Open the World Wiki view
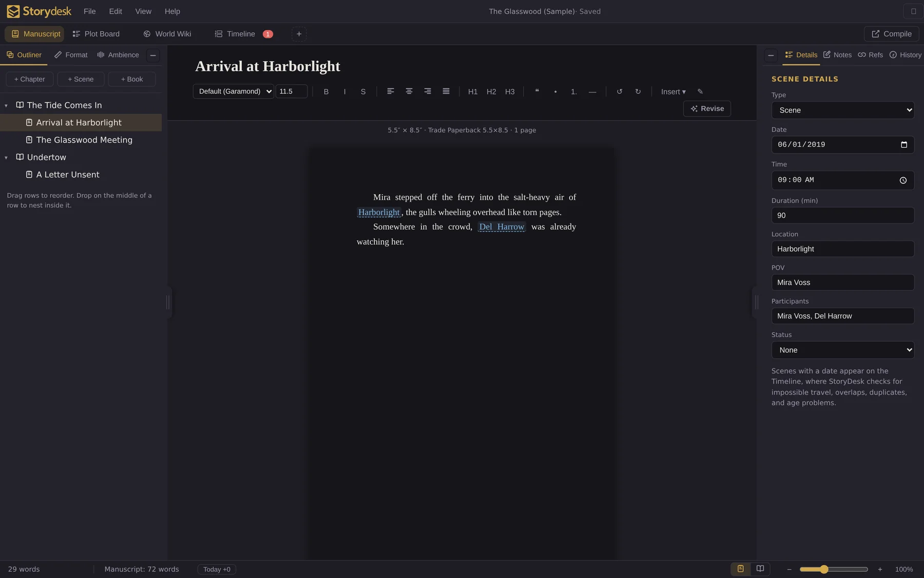Image resolution: width=924 pixels, height=578 pixels. pyautogui.click(x=167, y=34)
